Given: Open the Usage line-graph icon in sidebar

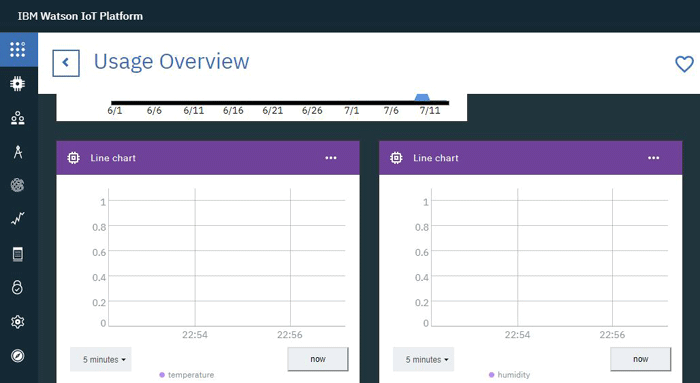Looking at the screenshot, I should point(18,218).
